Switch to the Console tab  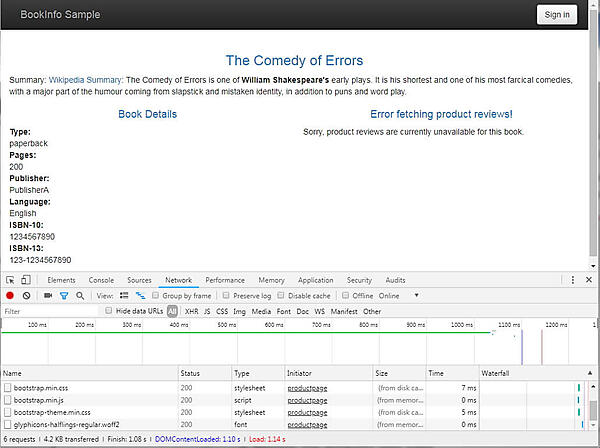pyautogui.click(x=101, y=281)
